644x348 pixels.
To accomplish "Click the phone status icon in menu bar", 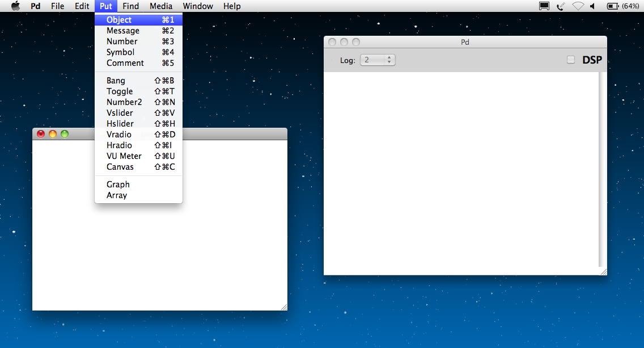I will (x=561, y=6).
